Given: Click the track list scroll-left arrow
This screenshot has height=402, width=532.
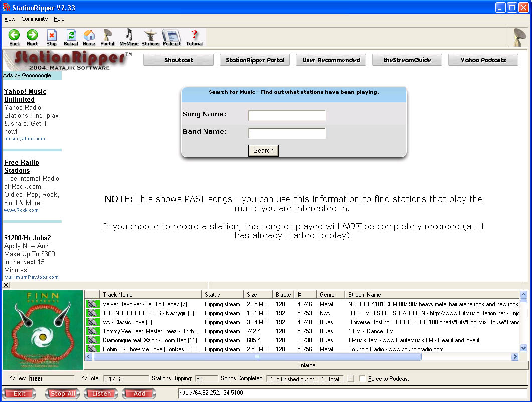Looking at the screenshot, I should 89,356.
